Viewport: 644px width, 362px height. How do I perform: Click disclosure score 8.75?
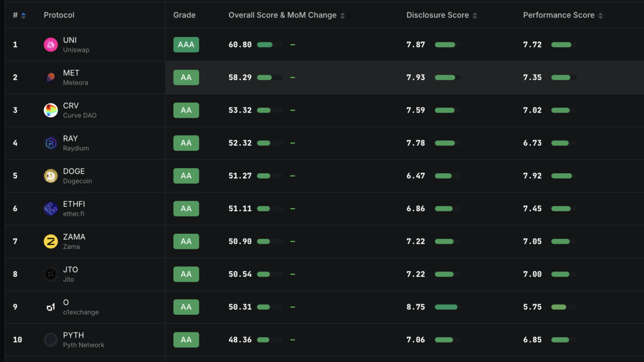coord(416,307)
